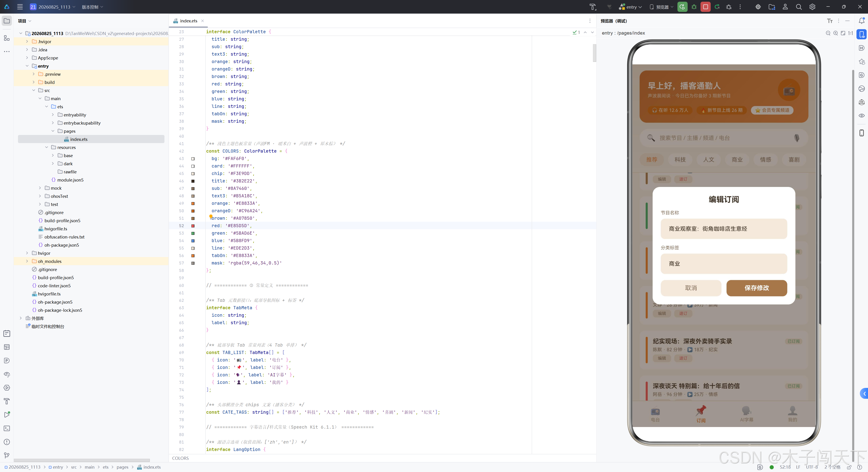Open the Problems tool window icon
Image resolution: width=868 pixels, height=472 pixels.
tap(7, 442)
